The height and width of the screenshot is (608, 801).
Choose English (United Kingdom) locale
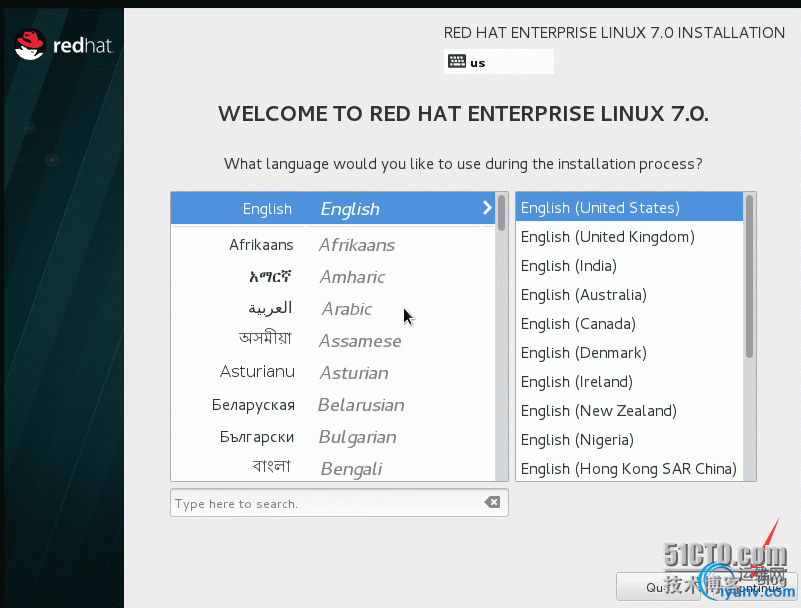pos(629,237)
